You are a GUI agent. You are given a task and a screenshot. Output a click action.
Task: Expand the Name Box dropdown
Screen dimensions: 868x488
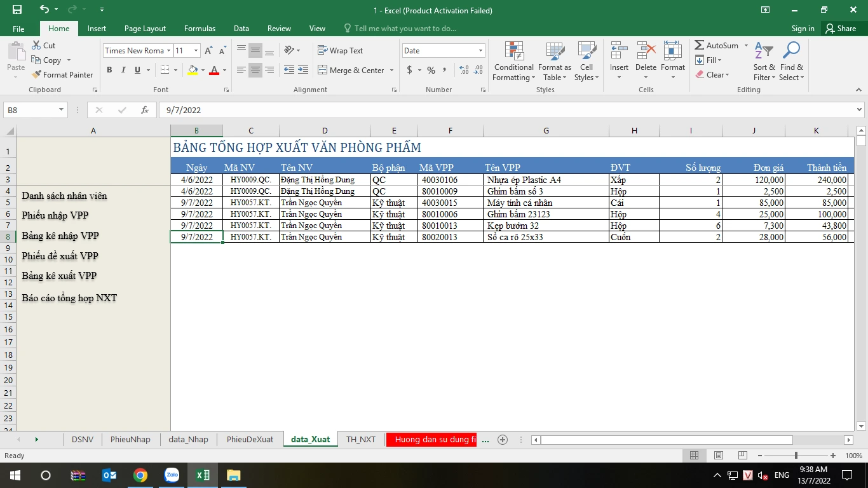(62, 110)
